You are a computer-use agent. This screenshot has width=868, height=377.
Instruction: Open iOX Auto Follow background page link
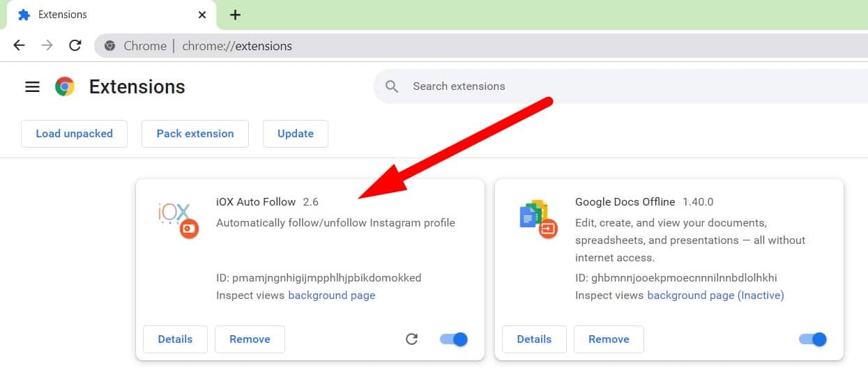tap(331, 295)
